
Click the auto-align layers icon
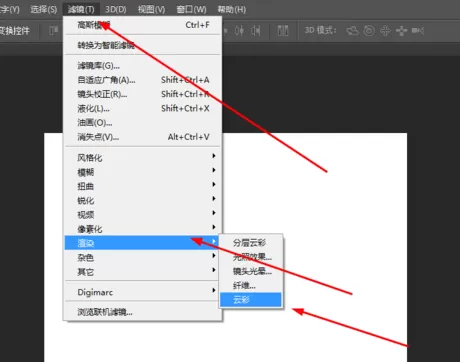point(283,31)
